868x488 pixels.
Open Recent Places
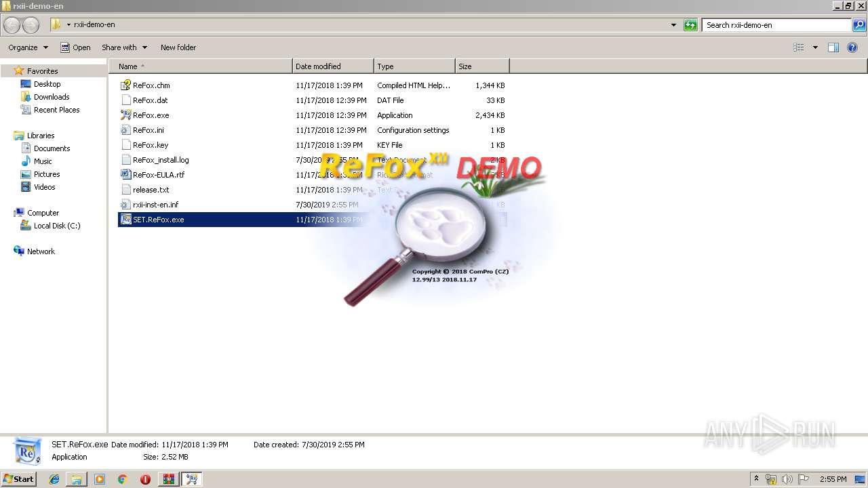(56, 110)
